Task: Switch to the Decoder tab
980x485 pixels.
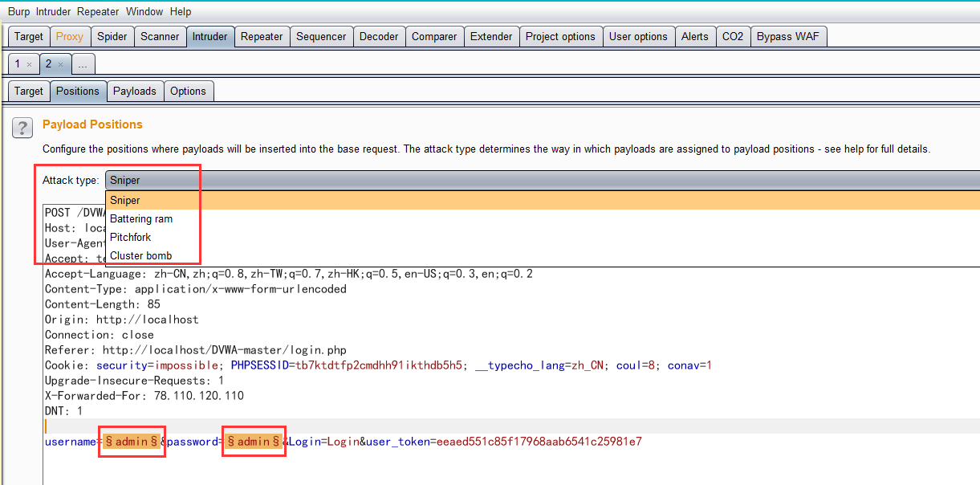Action: pos(379,36)
